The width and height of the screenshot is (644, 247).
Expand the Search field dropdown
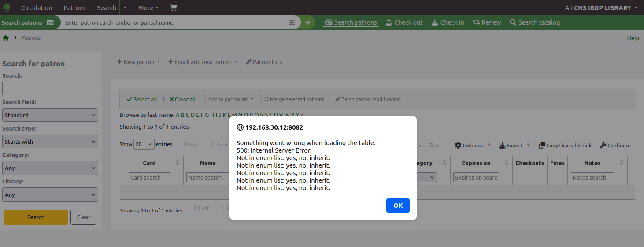coord(50,115)
